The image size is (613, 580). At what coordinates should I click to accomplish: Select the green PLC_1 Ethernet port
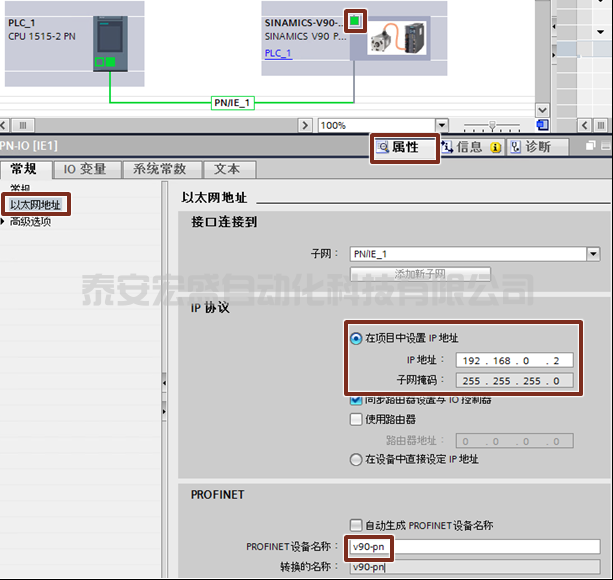tap(111, 62)
